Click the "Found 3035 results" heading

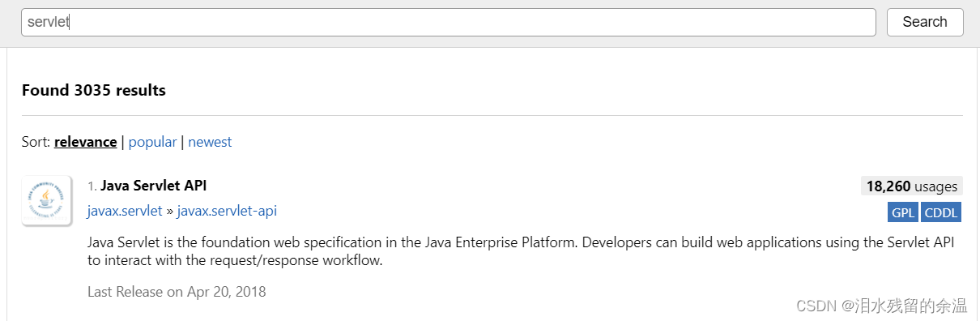(x=94, y=90)
